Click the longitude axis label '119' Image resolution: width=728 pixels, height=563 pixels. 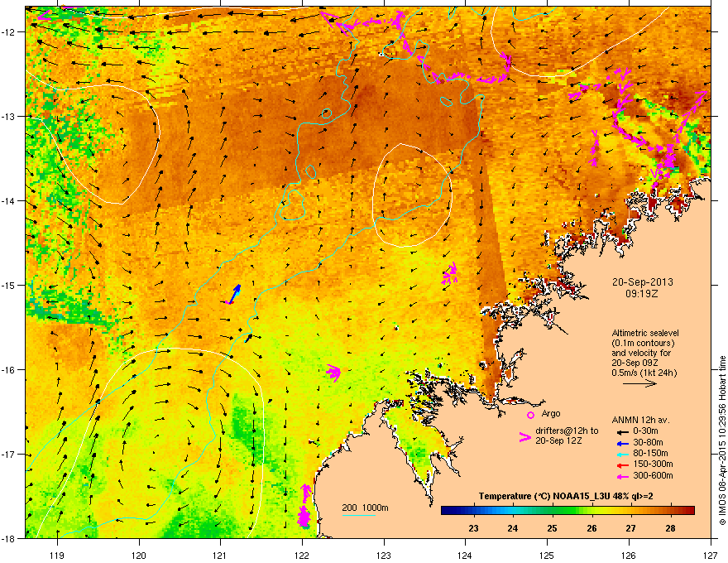click(58, 555)
